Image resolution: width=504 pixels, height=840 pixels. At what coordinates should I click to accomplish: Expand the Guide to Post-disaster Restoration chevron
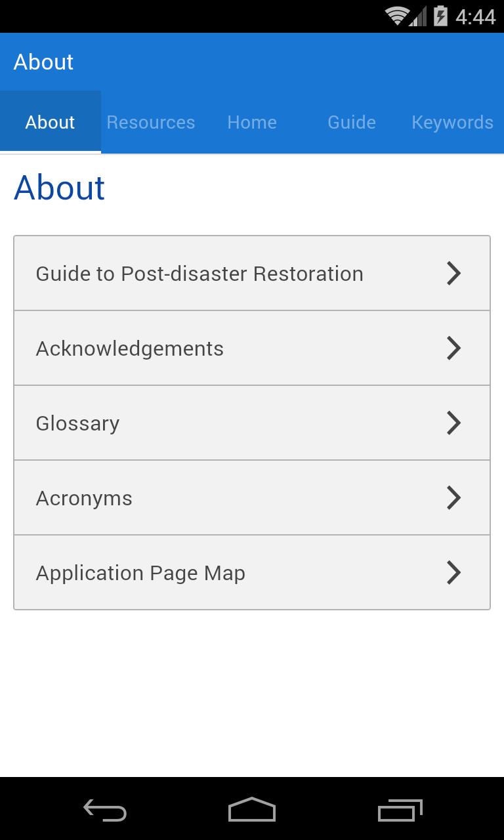pyautogui.click(x=453, y=273)
